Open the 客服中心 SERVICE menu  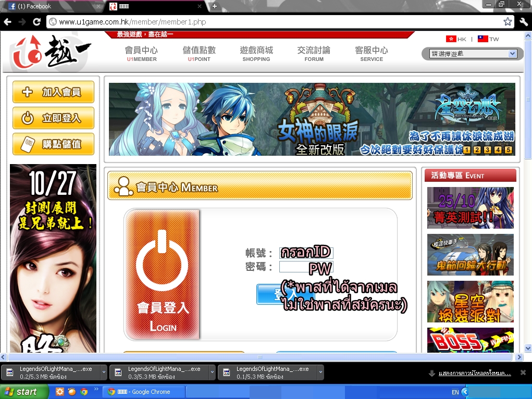point(372,54)
